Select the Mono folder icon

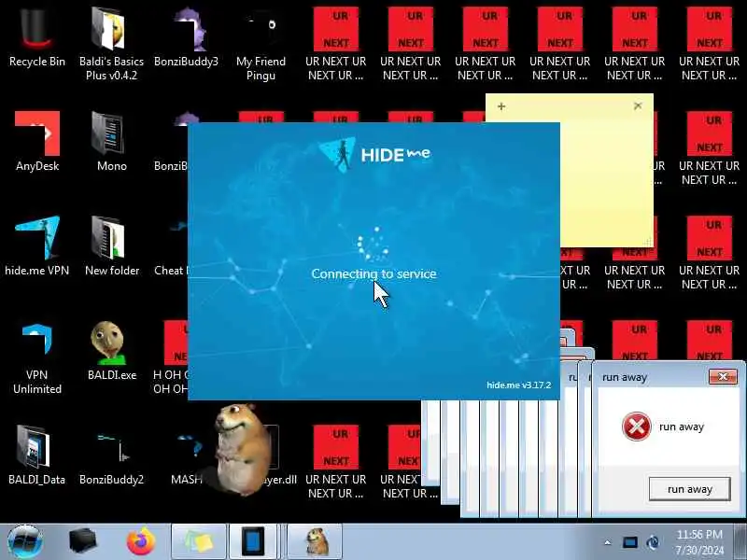[x=111, y=142]
